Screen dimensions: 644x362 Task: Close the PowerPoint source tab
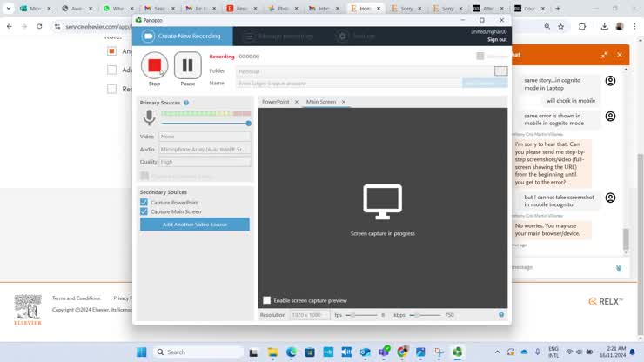click(297, 102)
